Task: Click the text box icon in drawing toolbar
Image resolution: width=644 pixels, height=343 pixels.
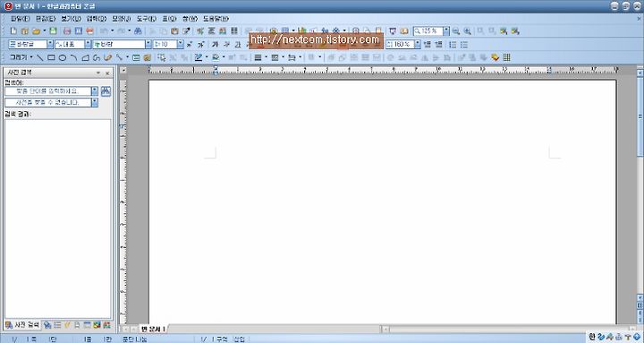Action: (x=136, y=57)
